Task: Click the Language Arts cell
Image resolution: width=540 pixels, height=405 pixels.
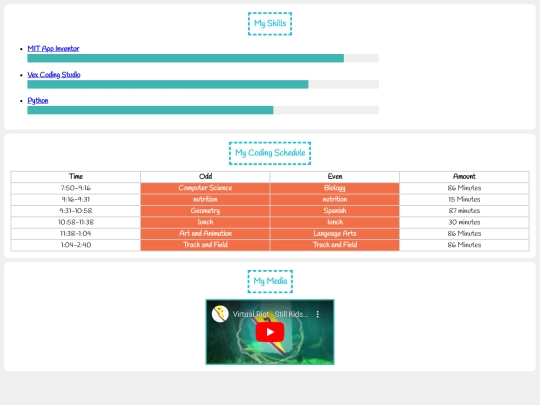Action: pyautogui.click(x=335, y=233)
